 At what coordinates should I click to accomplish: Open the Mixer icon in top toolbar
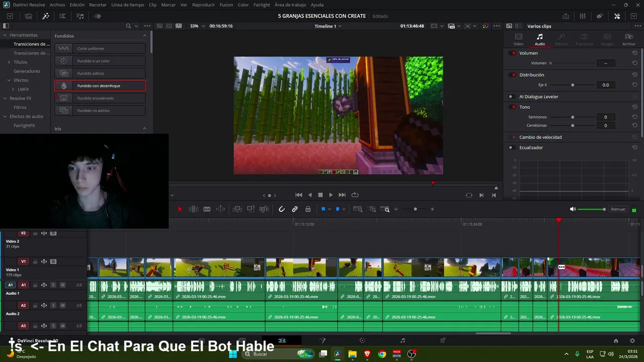582,16
